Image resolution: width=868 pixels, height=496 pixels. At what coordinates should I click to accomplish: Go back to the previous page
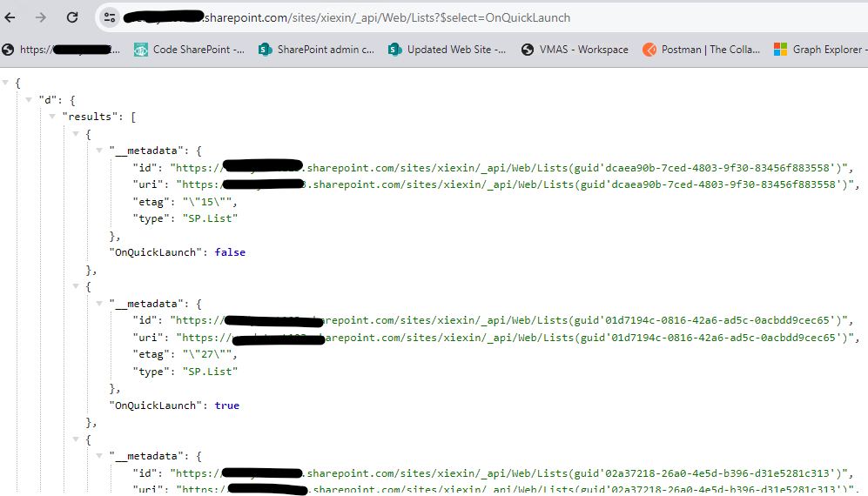(x=10, y=17)
